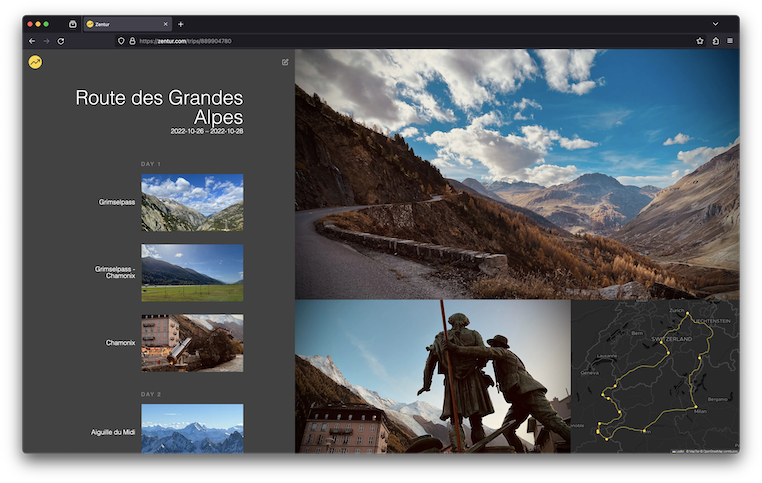The height and width of the screenshot is (483, 762).
Task: Open the Grimselpass - Chamonix thumbnail
Action: [192, 272]
